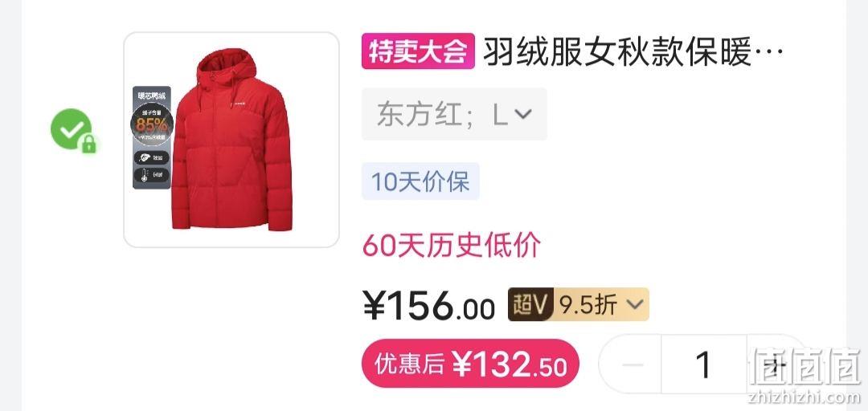Tap the 暖芯鸭绒 label on product image
This screenshot has height=411, width=868.
click(x=152, y=96)
